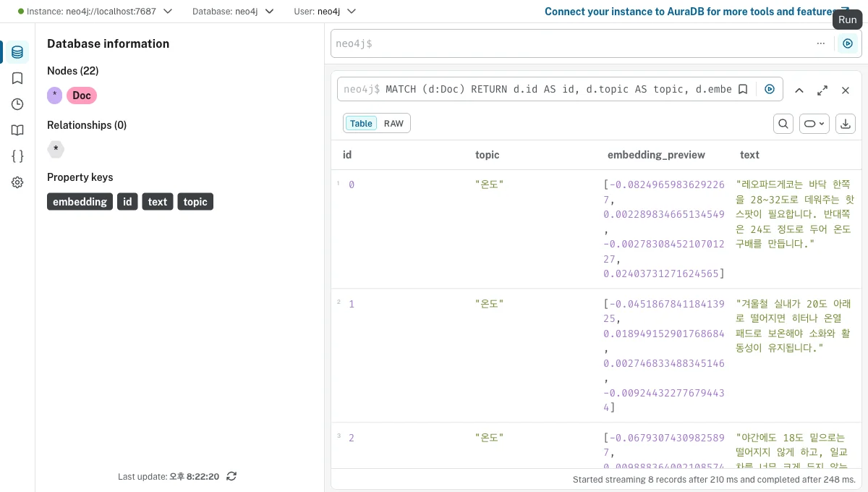
Task: Focus the main neo4j$ query editor
Action: pyautogui.click(x=571, y=43)
